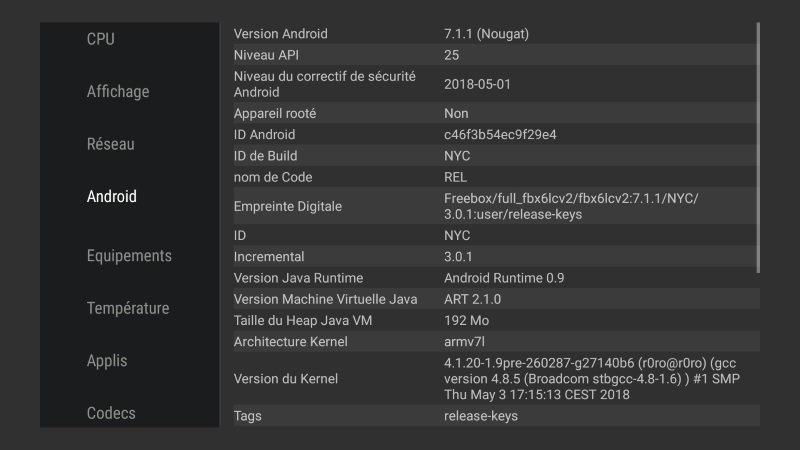The height and width of the screenshot is (450, 800).
Task: Select the Affichage sidebar item
Action: 118,92
